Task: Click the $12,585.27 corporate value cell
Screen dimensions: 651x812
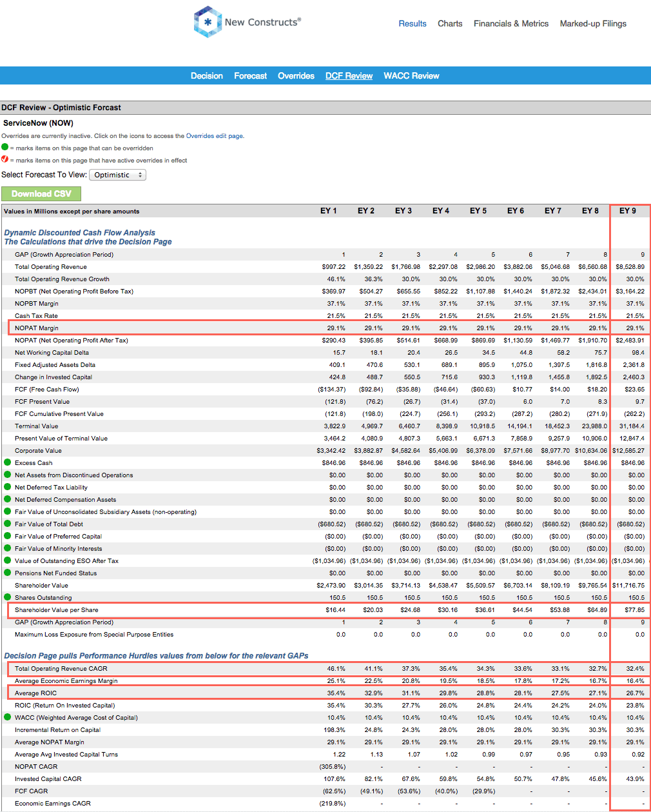Action: (x=628, y=451)
